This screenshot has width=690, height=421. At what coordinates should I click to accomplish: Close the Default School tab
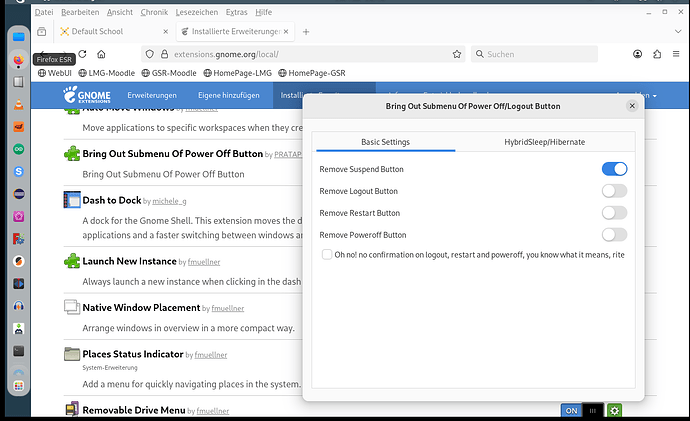[x=165, y=32]
